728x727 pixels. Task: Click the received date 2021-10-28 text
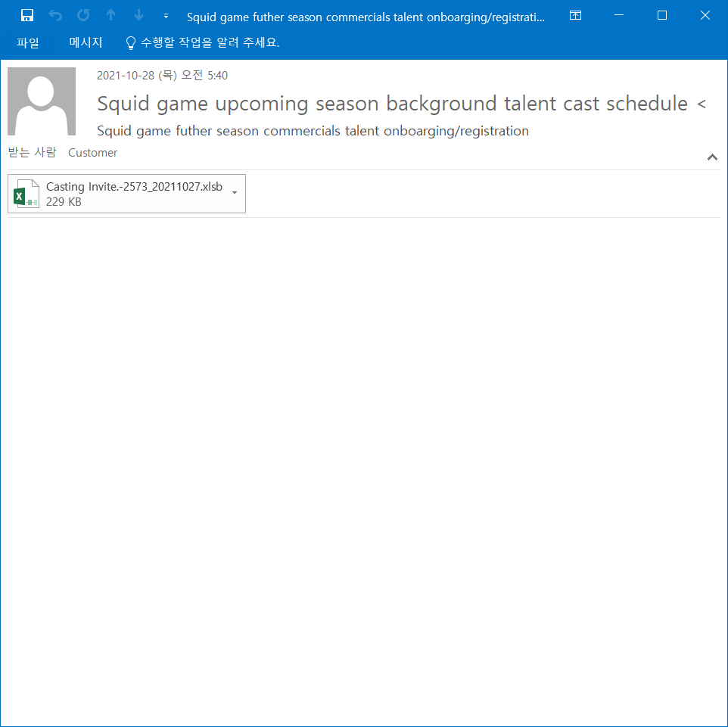162,75
